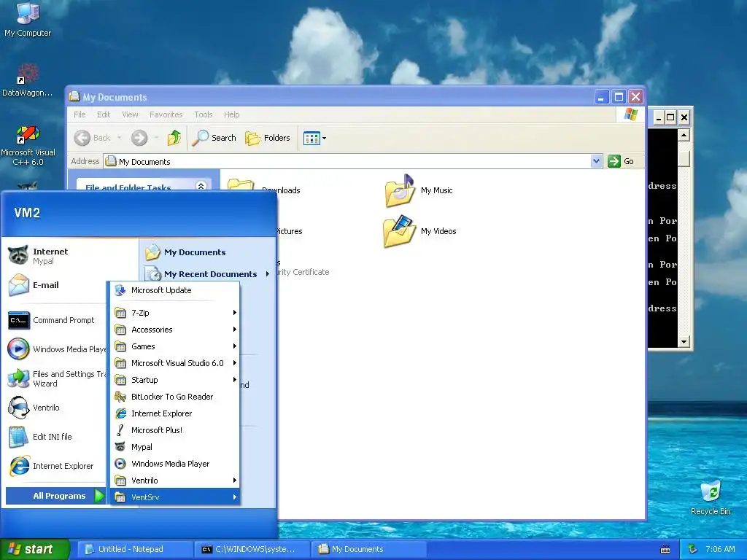Viewport: 747px width, 560px height.
Task: Click the My Documents taskbar button
Action: [368, 549]
